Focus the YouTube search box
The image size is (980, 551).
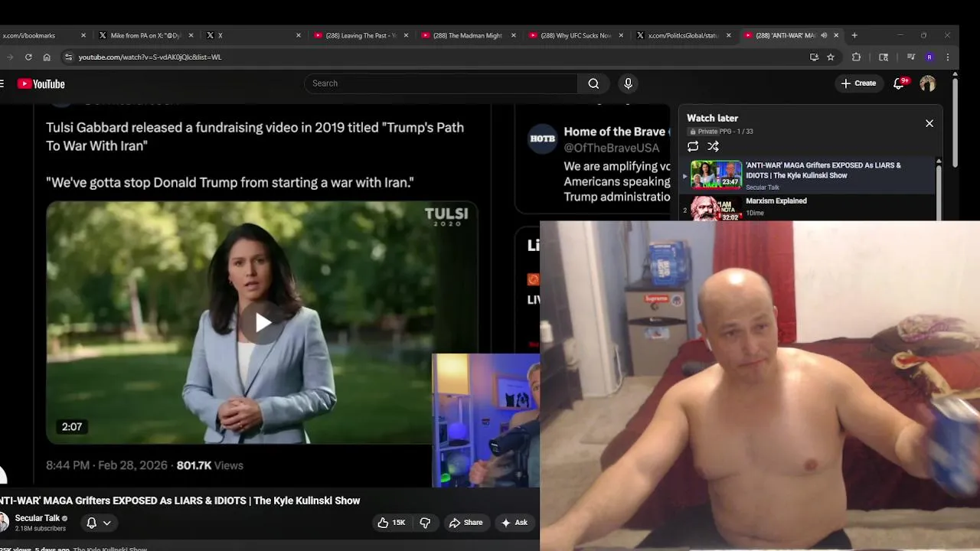coord(441,83)
